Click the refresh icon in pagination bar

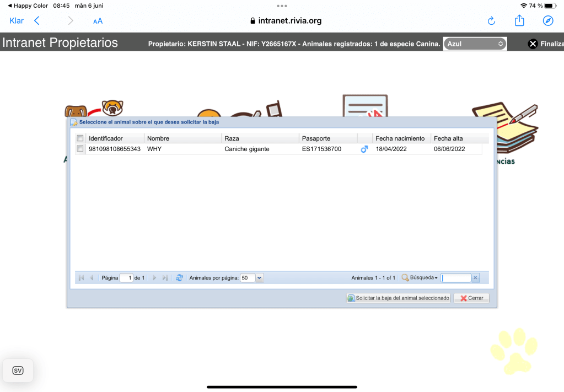pyautogui.click(x=179, y=278)
